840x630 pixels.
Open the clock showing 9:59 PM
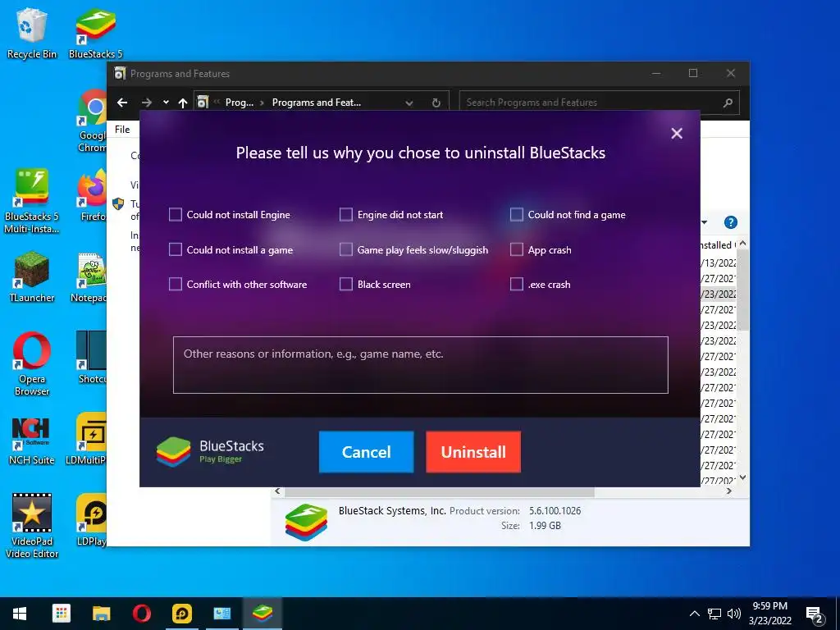click(x=769, y=614)
